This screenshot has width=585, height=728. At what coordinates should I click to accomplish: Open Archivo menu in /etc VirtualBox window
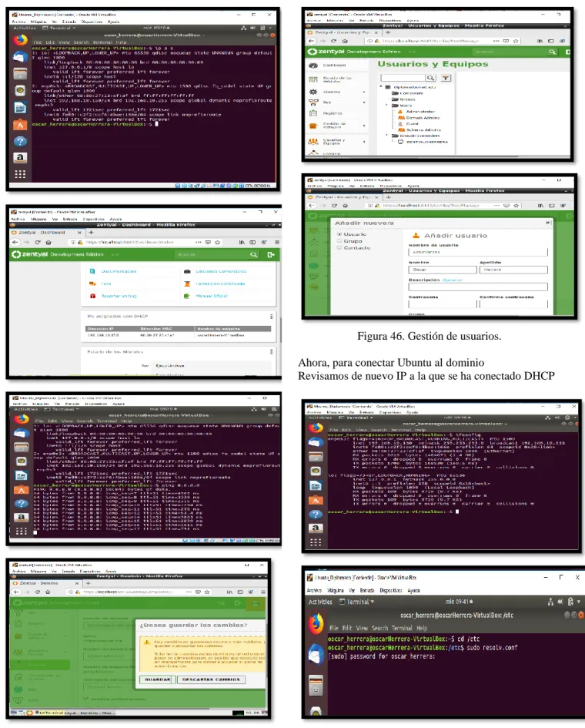point(314,590)
